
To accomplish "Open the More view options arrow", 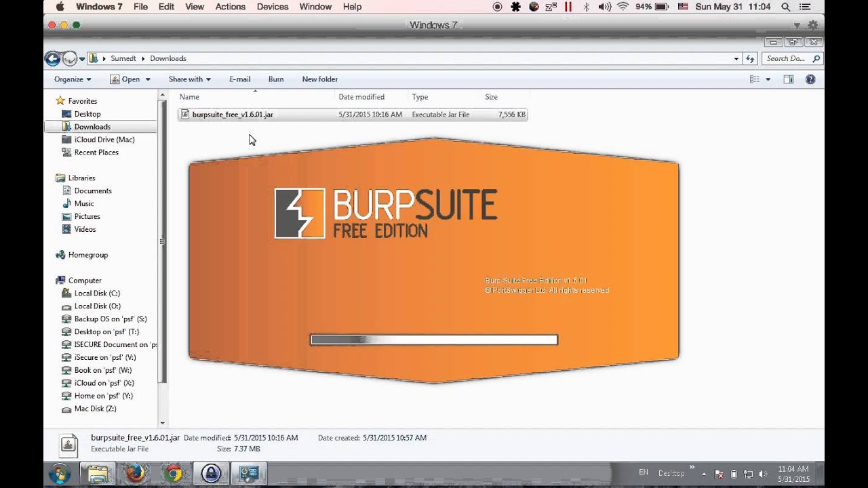I will (768, 79).
